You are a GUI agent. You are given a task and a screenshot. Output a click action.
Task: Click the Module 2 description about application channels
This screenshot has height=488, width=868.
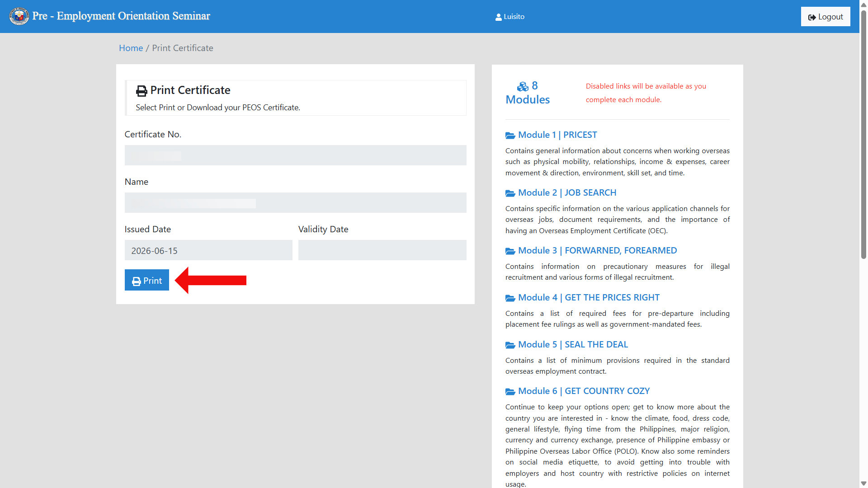618,220
